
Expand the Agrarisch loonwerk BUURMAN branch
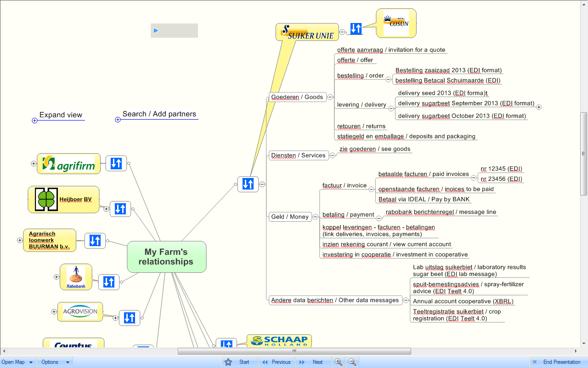click(x=19, y=240)
